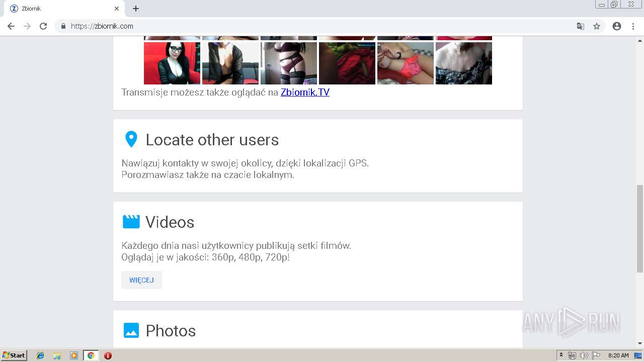Go back to the previous page
Image resolution: width=644 pixels, height=362 pixels.
click(x=11, y=26)
